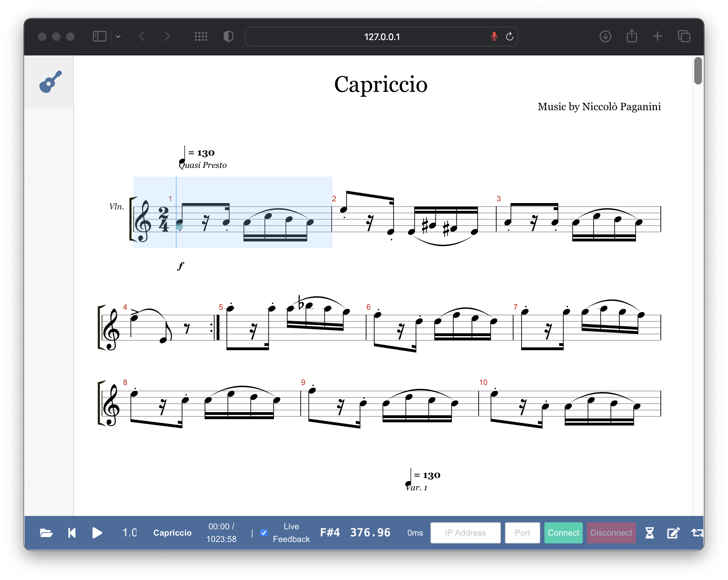Open the downloads icon
The height and width of the screenshot is (580, 728).
click(x=605, y=36)
